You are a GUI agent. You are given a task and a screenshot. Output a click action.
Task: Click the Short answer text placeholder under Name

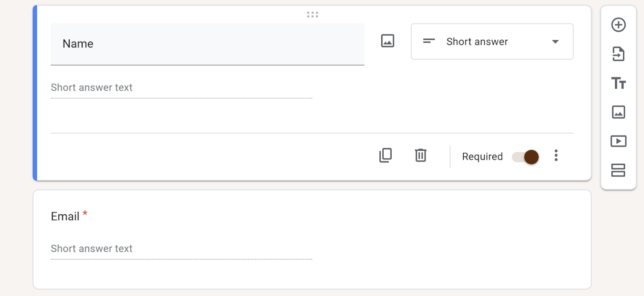coord(92,88)
